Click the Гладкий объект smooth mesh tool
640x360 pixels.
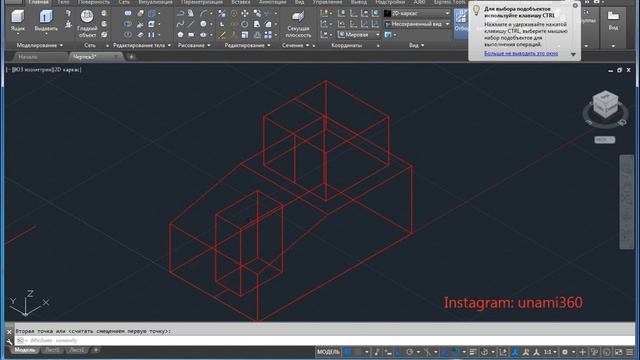(87, 24)
